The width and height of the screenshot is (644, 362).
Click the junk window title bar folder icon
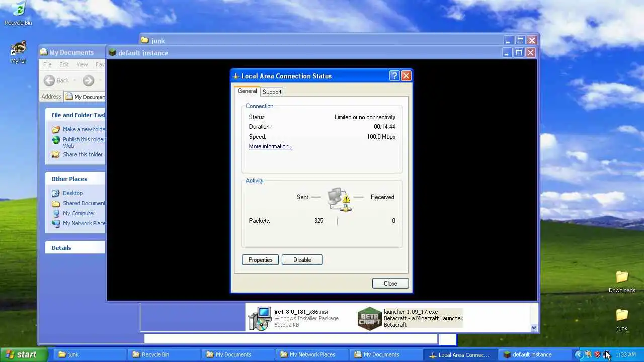click(x=145, y=41)
